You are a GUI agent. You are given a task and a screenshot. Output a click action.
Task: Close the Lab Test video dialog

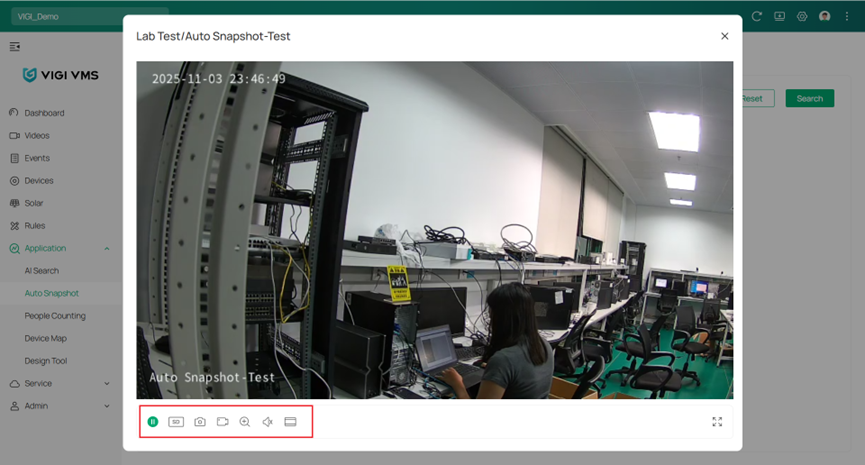(x=724, y=36)
